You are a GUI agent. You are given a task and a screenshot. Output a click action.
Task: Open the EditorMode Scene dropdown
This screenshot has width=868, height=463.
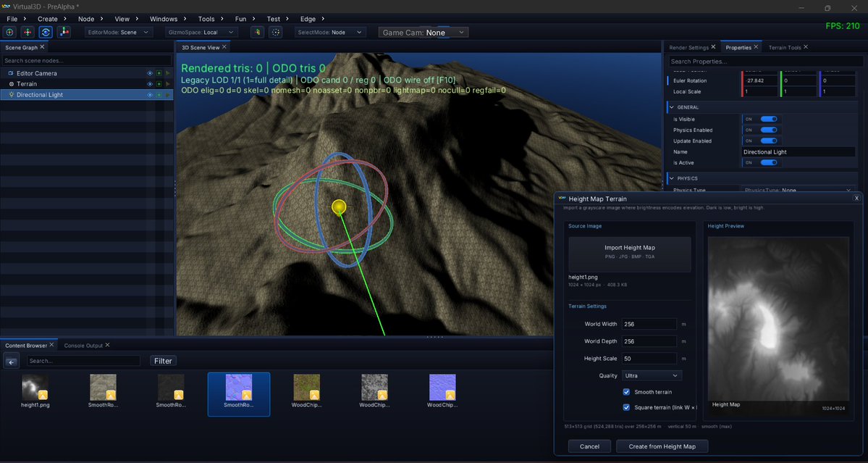(x=119, y=32)
